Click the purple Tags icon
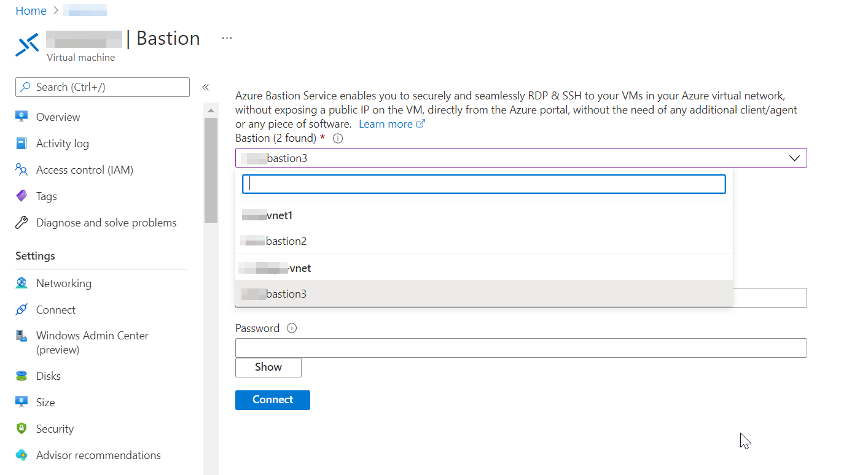The height and width of the screenshot is (475, 868). (x=22, y=196)
